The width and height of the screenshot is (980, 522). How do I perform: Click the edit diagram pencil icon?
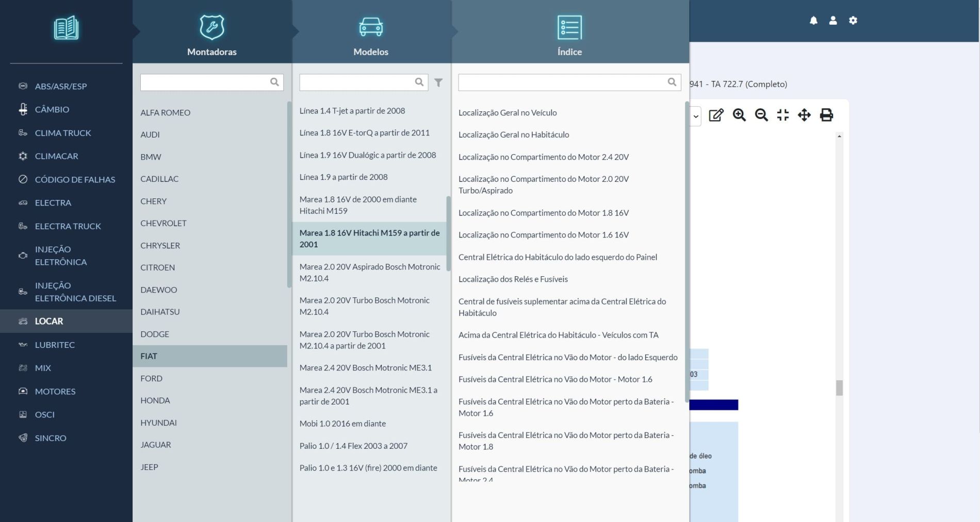[x=716, y=115]
